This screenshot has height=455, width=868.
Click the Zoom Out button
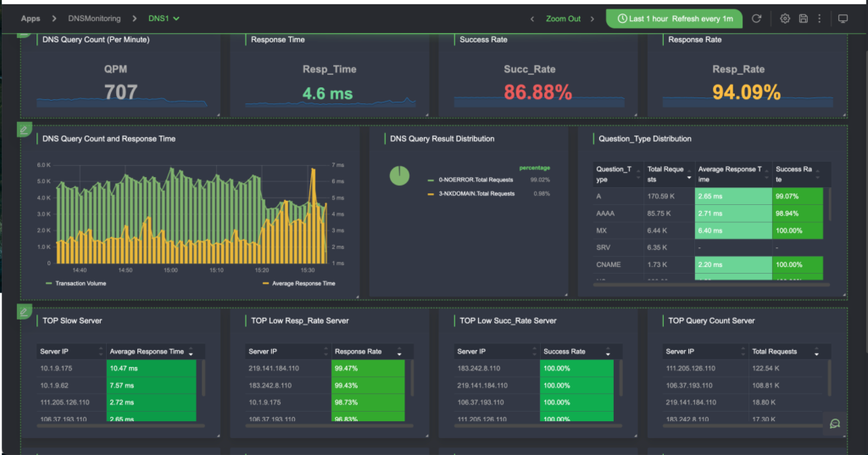[x=563, y=19]
